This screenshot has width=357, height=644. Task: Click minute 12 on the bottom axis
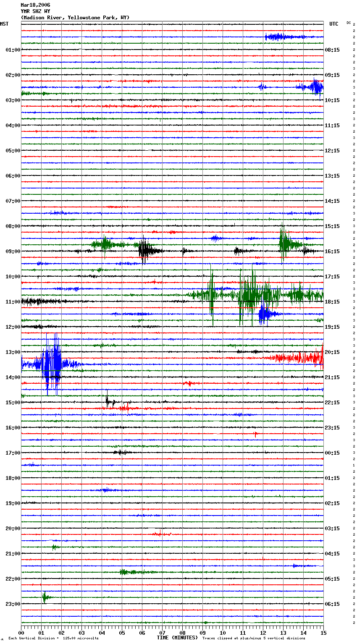tap(263, 633)
